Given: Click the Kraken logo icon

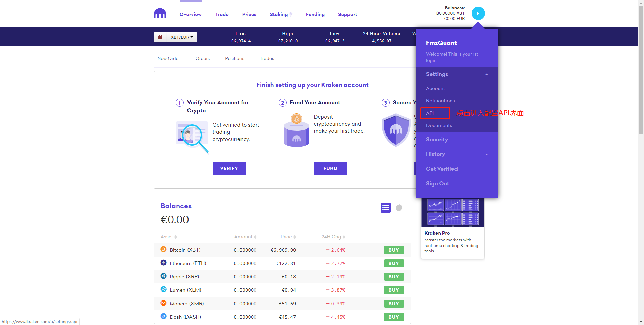Looking at the screenshot, I should pos(160,13).
